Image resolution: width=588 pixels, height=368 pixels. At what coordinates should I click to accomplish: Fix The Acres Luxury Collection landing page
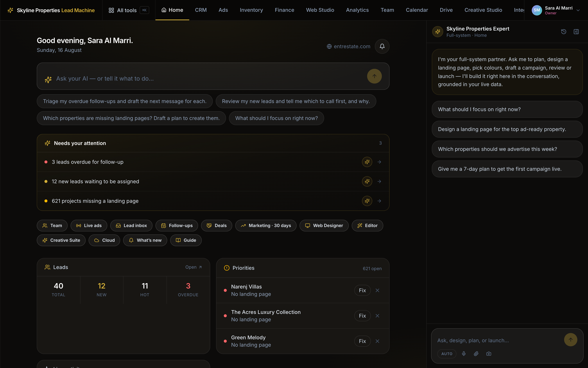tap(362, 316)
